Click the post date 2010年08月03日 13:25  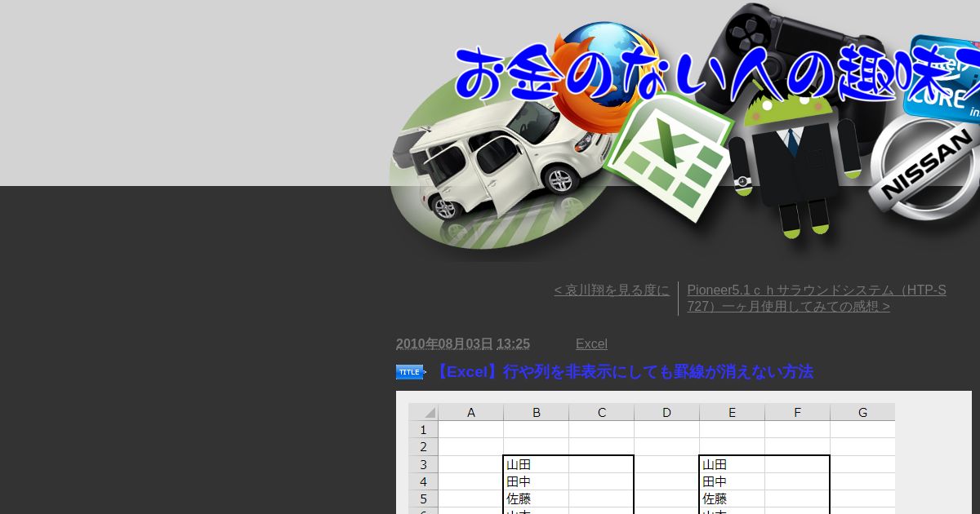click(463, 344)
